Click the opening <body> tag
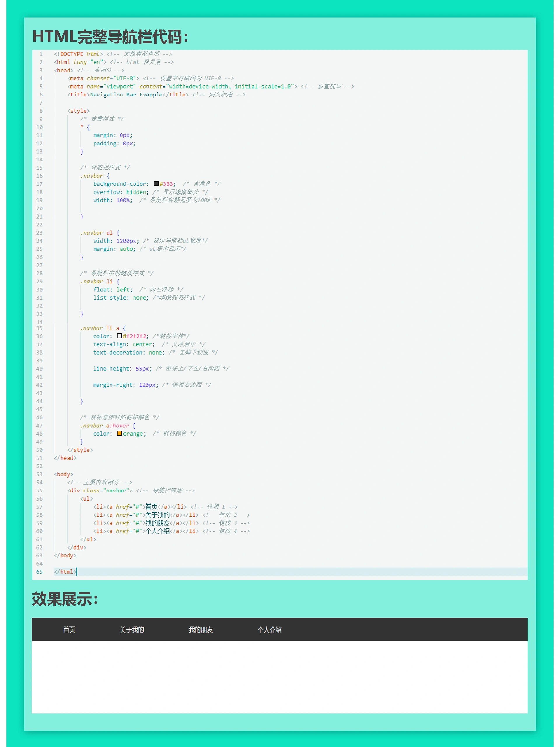The width and height of the screenshot is (560, 747). point(64,474)
